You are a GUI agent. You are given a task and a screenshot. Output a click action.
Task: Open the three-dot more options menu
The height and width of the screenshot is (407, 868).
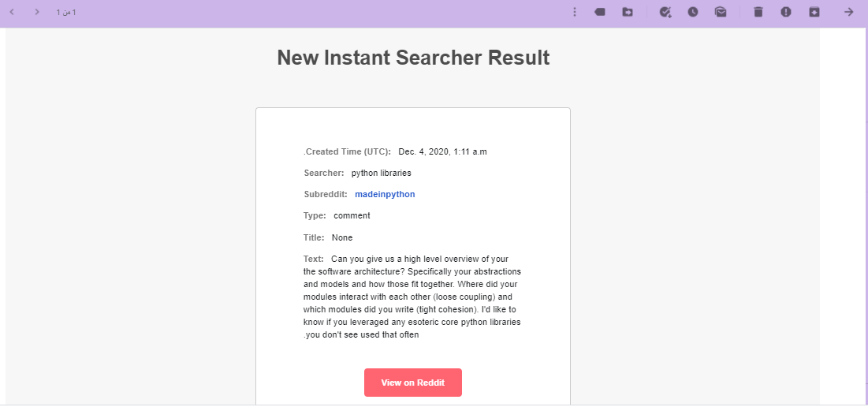[575, 12]
